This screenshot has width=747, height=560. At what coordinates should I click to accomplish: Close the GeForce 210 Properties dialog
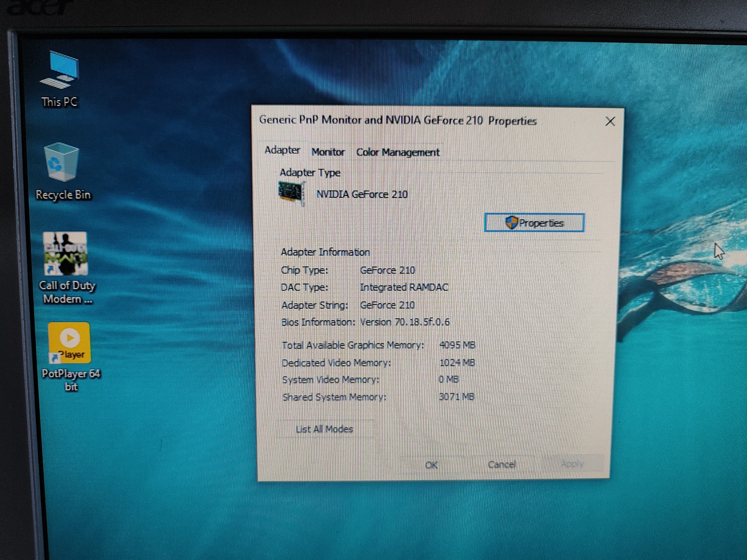click(610, 122)
